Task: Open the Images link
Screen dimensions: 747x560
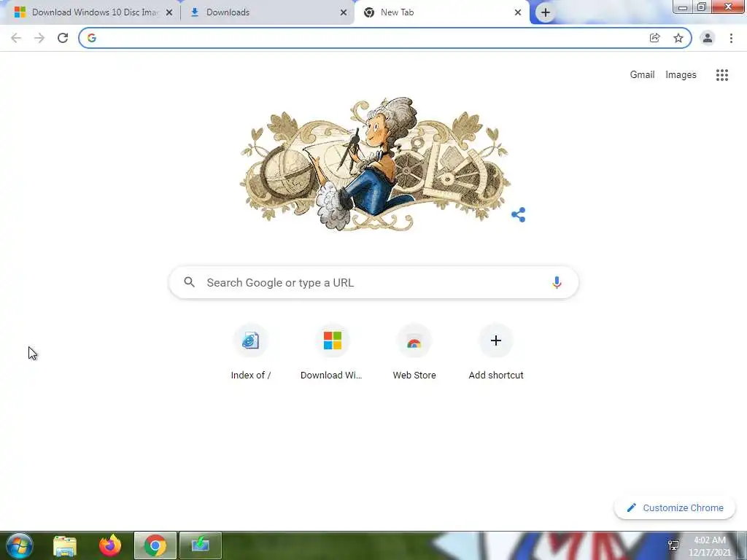Action: [681, 75]
